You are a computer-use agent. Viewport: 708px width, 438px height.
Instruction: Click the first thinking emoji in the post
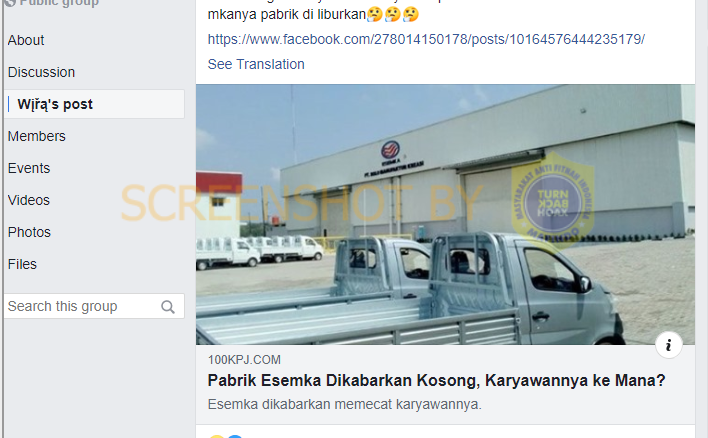point(375,14)
